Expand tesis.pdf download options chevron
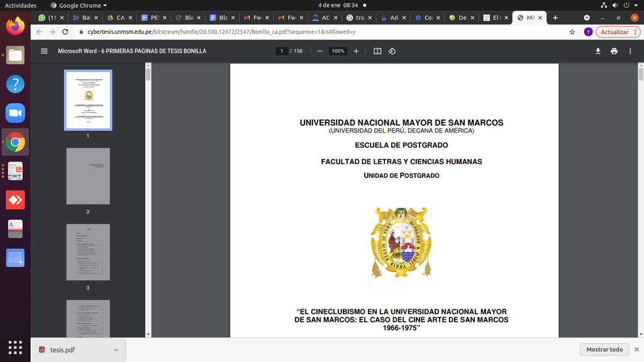The image size is (644, 362). coord(116,349)
